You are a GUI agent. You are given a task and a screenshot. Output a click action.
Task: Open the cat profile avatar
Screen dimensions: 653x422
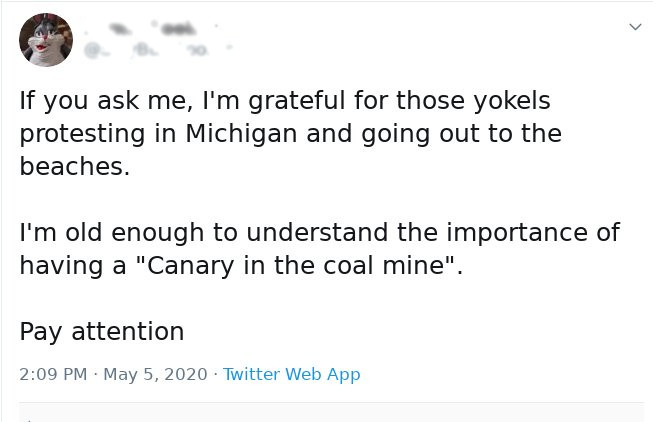tap(46, 40)
